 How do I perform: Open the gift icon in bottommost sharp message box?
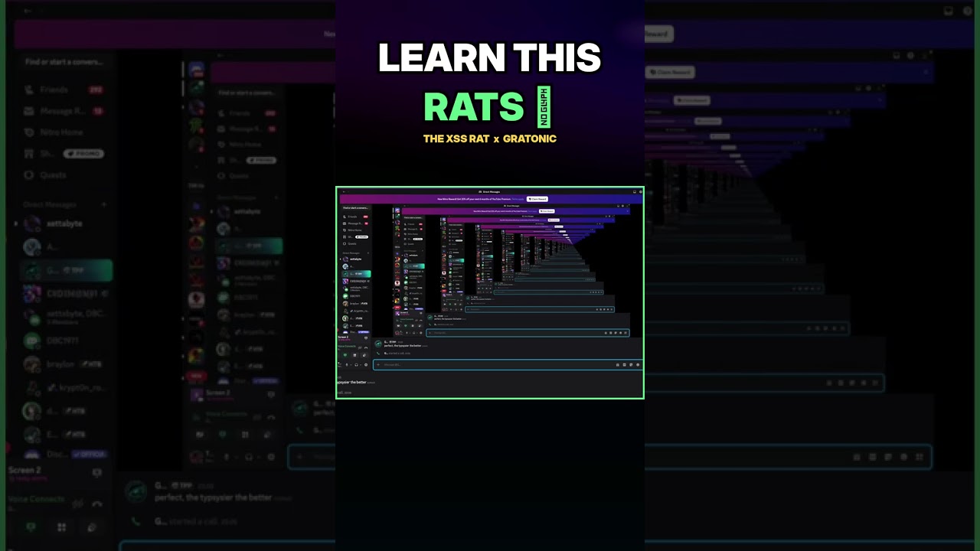click(618, 364)
